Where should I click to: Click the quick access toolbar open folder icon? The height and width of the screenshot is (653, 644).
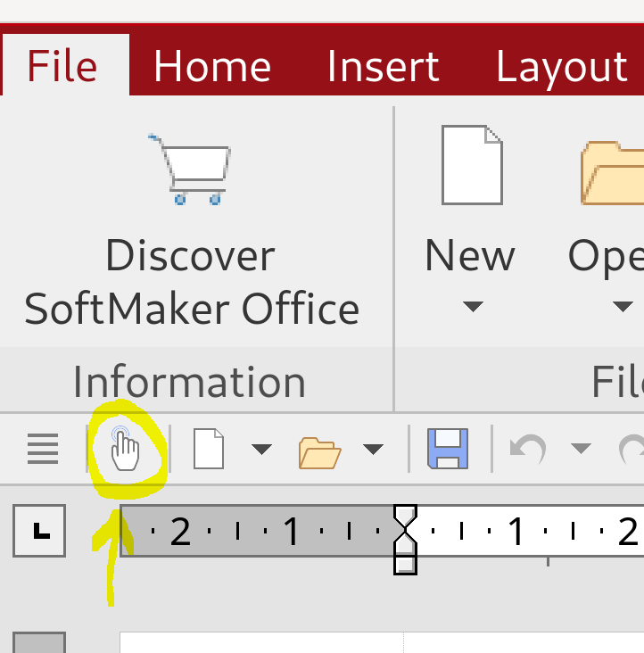tap(320, 450)
